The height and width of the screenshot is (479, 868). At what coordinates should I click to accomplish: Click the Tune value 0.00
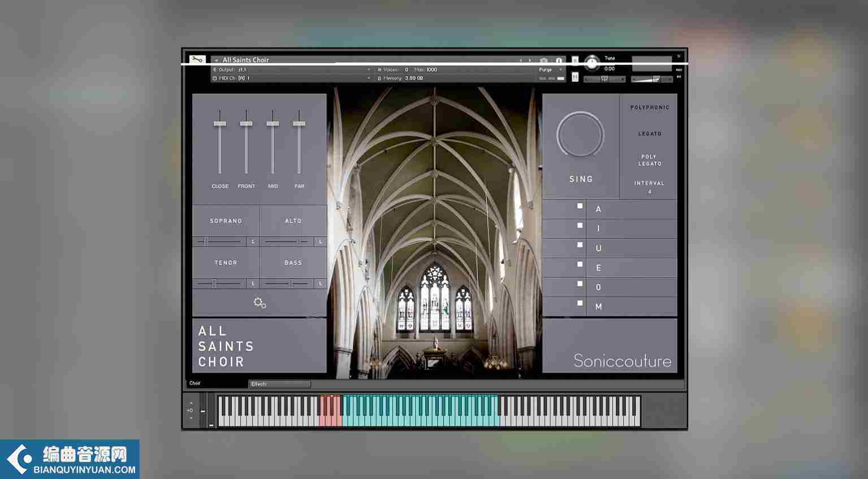[609, 69]
